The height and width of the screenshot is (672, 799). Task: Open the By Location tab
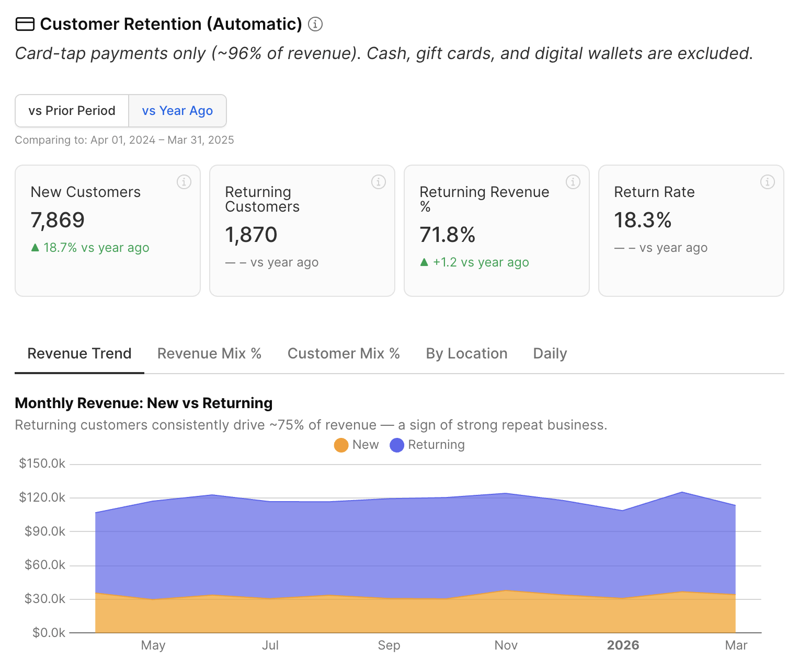(x=466, y=354)
